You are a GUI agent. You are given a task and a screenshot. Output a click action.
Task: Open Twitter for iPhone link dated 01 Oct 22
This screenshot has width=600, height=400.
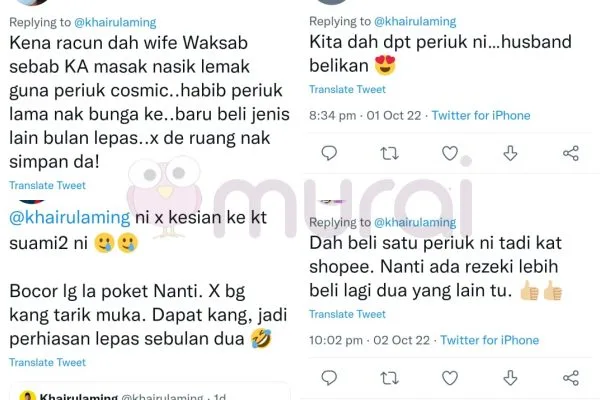pyautogui.click(x=481, y=115)
